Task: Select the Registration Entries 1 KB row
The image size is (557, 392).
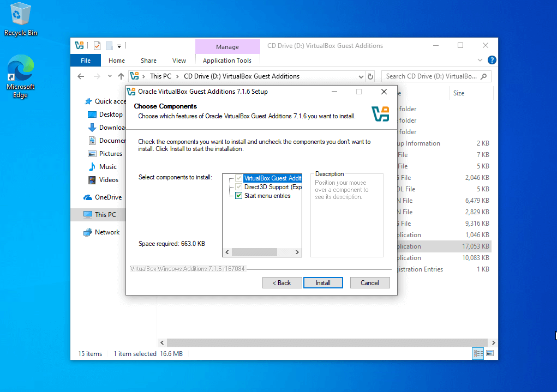Action: pyautogui.click(x=444, y=269)
